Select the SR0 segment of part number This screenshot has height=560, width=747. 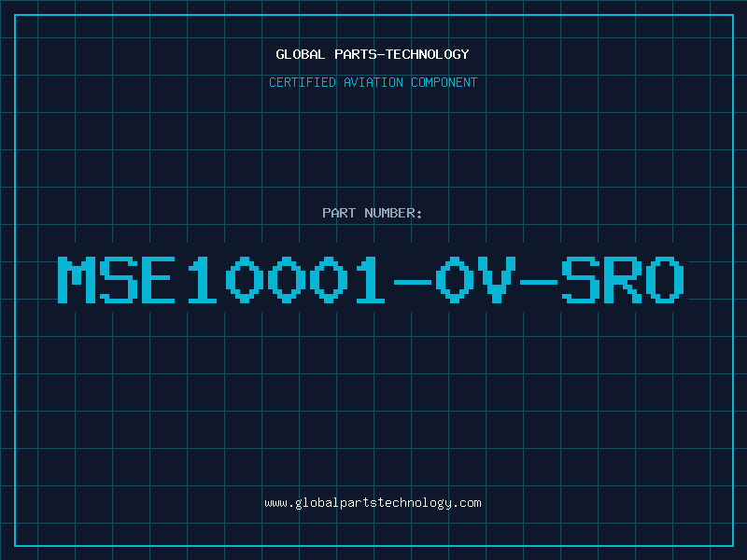click(623, 280)
